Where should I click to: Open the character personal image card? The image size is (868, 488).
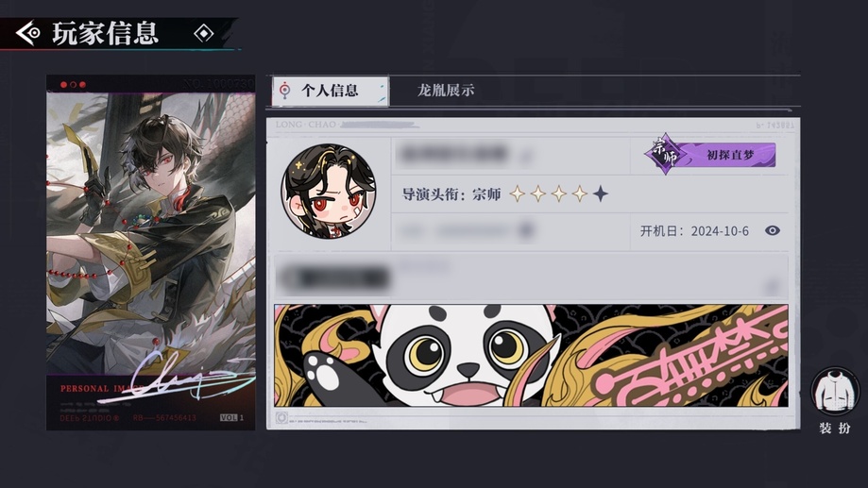point(150,252)
